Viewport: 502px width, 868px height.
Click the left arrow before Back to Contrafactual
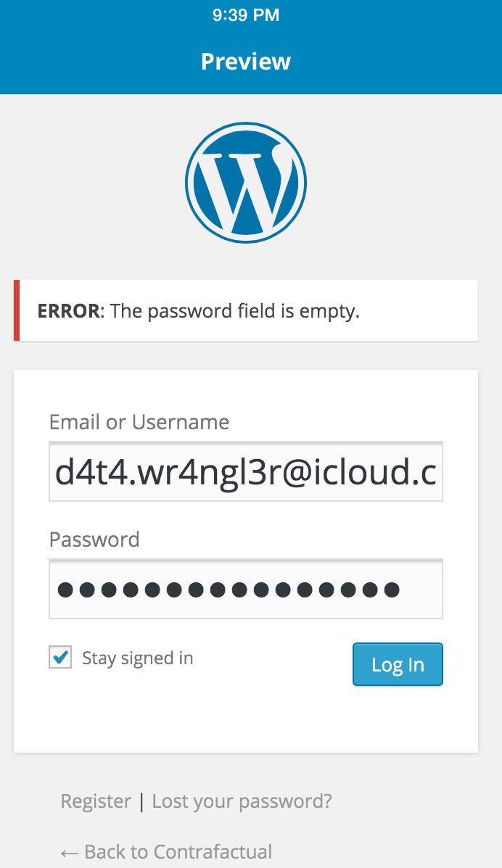(x=70, y=851)
